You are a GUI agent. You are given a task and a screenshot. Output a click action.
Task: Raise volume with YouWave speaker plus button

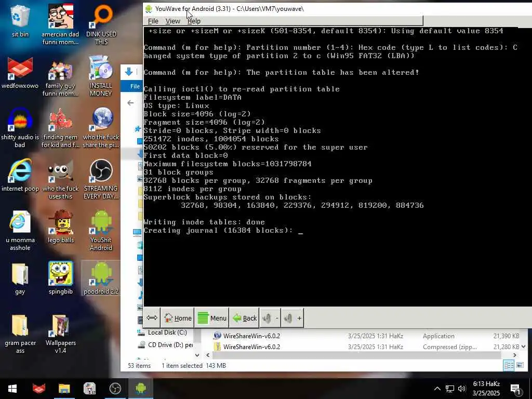[292, 318]
